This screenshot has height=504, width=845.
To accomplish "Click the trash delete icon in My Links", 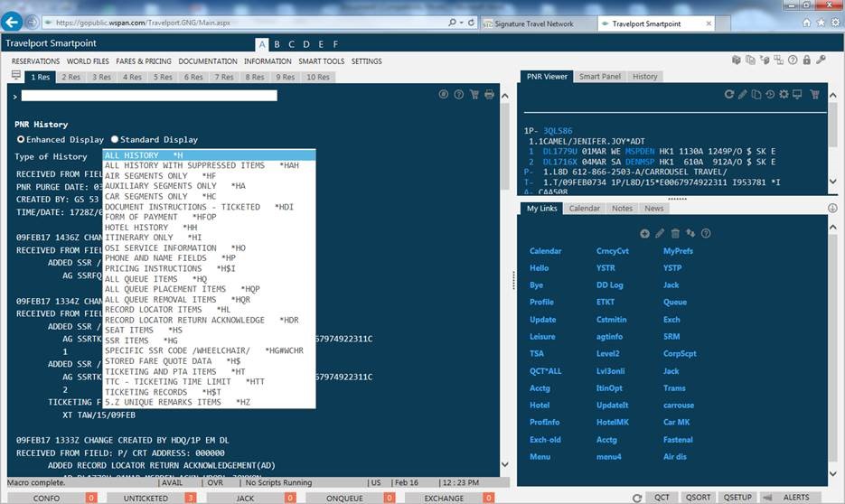I will click(675, 233).
